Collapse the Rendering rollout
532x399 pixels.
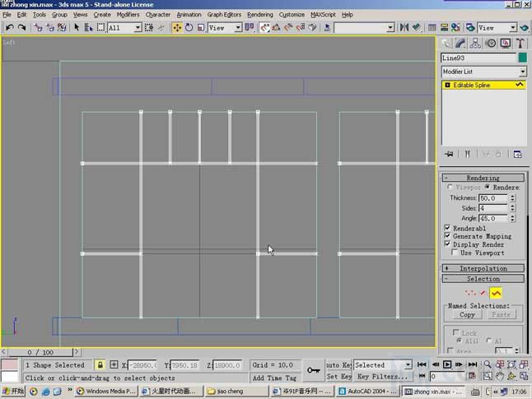click(x=483, y=178)
